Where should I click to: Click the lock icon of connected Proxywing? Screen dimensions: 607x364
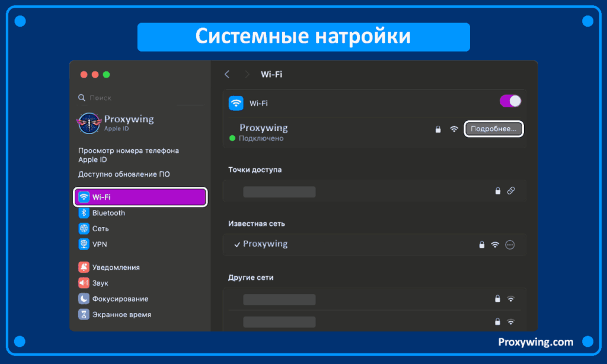438,129
